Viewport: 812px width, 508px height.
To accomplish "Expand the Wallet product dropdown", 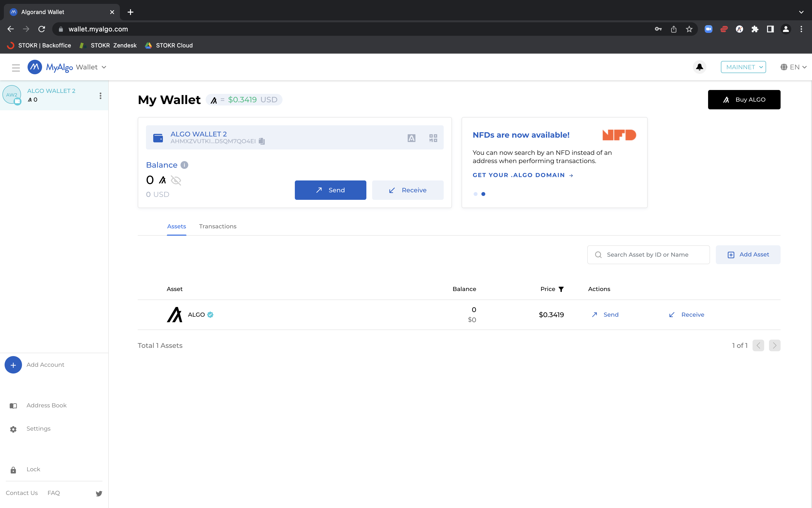I will coord(91,67).
